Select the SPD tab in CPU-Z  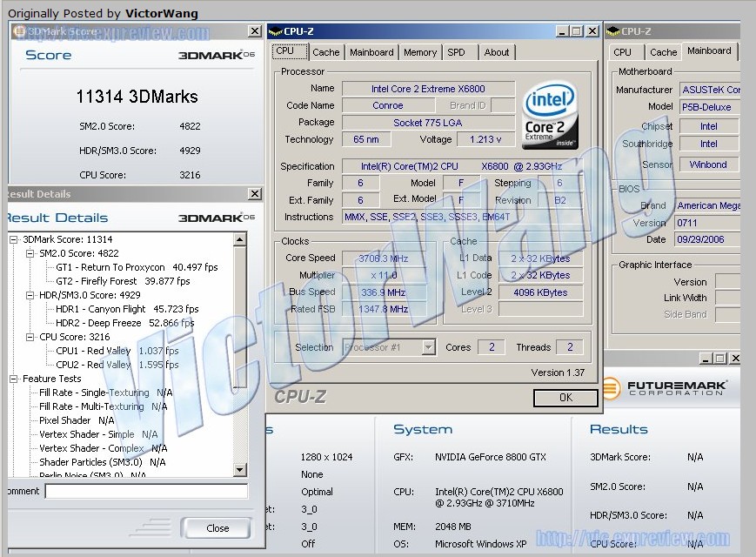point(456,52)
